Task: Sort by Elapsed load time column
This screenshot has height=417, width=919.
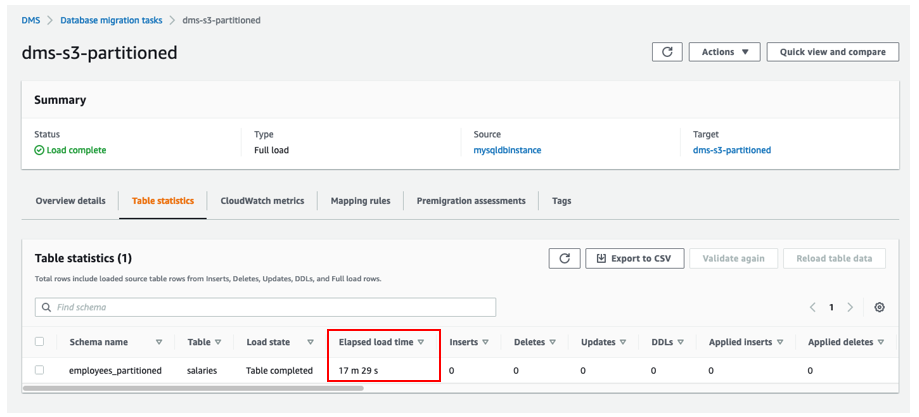Action: click(420, 342)
